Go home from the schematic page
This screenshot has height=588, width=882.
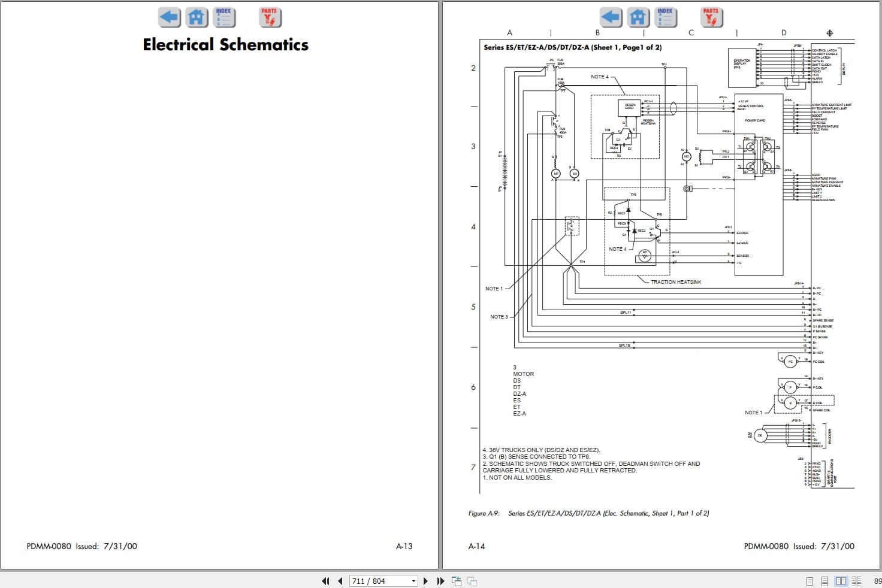tap(638, 17)
